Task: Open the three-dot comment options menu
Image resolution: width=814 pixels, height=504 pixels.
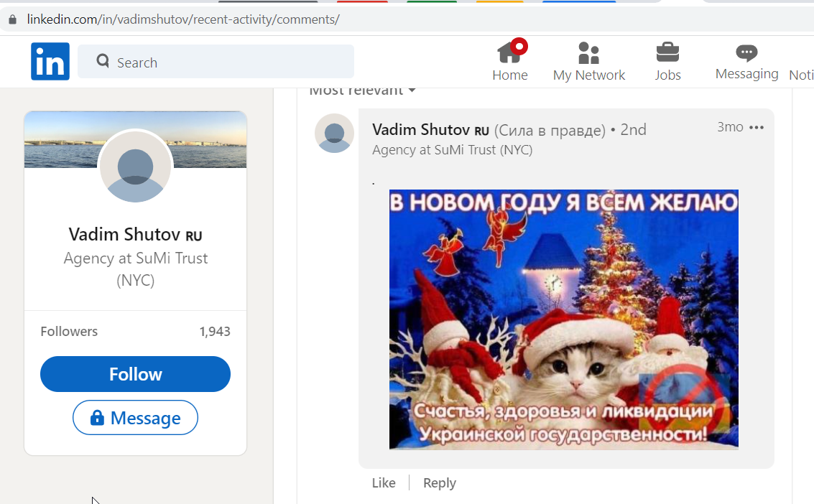Action: tap(757, 128)
